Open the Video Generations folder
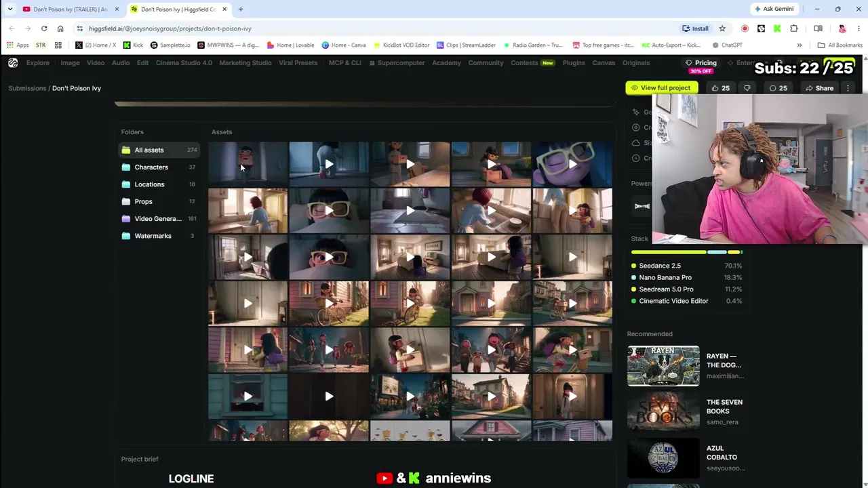The height and width of the screenshot is (488, 868). pyautogui.click(x=159, y=219)
